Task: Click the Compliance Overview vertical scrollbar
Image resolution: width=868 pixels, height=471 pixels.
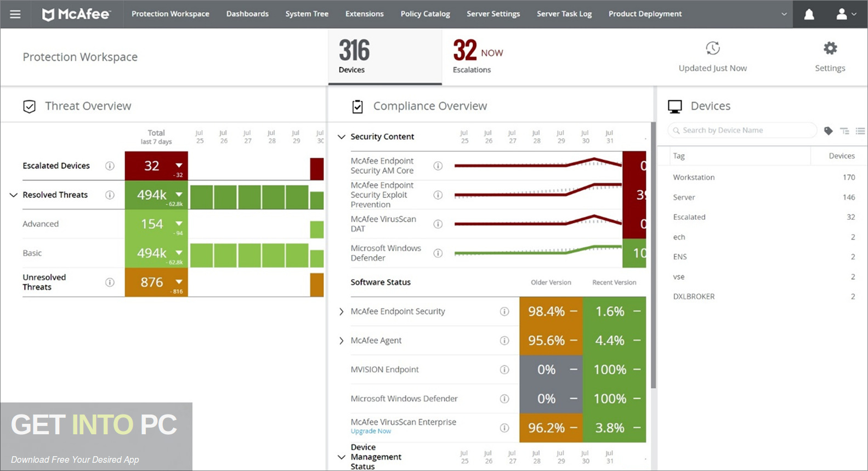Action: [x=653, y=255]
